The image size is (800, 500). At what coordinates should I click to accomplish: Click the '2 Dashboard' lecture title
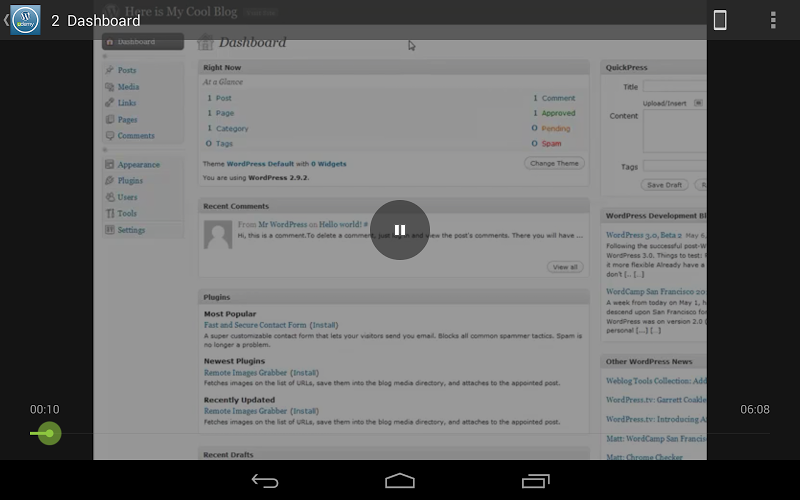(x=95, y=20)
